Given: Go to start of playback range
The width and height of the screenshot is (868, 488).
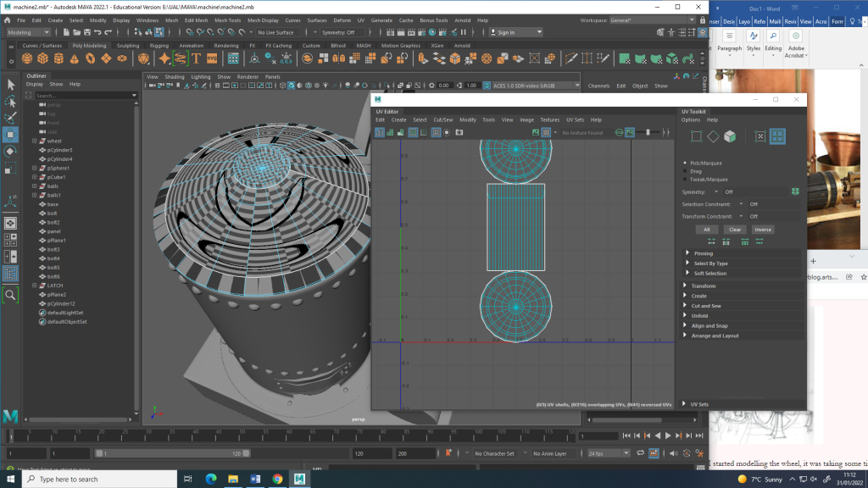Looking at the screenshot, I should 626,436.
